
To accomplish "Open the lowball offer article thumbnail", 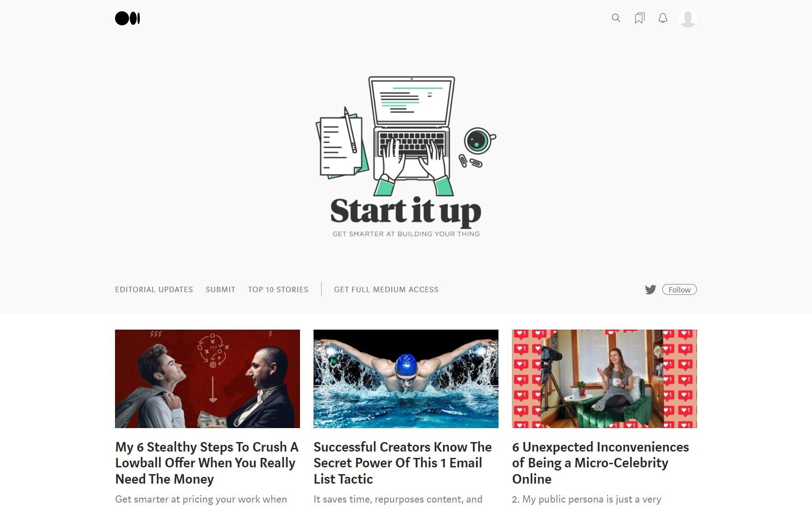I will tap(208, 379).
